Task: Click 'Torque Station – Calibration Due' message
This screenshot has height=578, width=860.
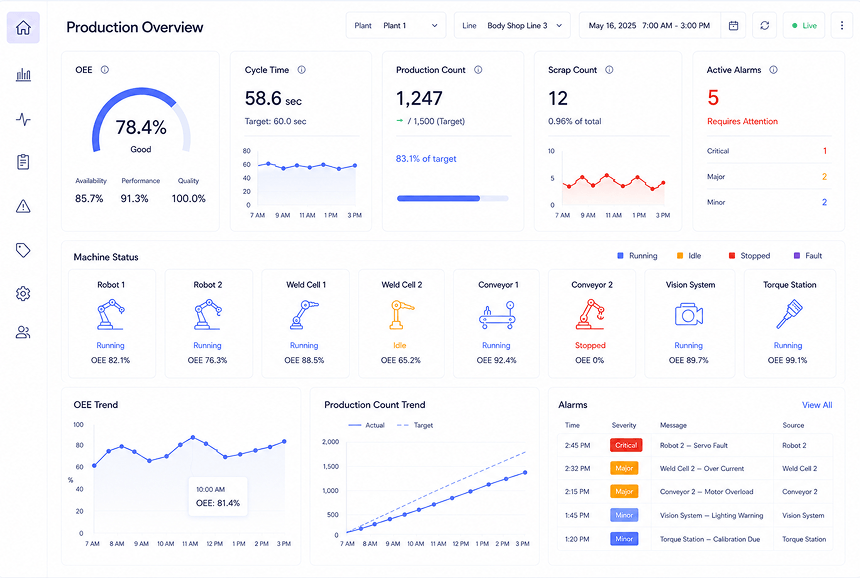Action: 710,539
